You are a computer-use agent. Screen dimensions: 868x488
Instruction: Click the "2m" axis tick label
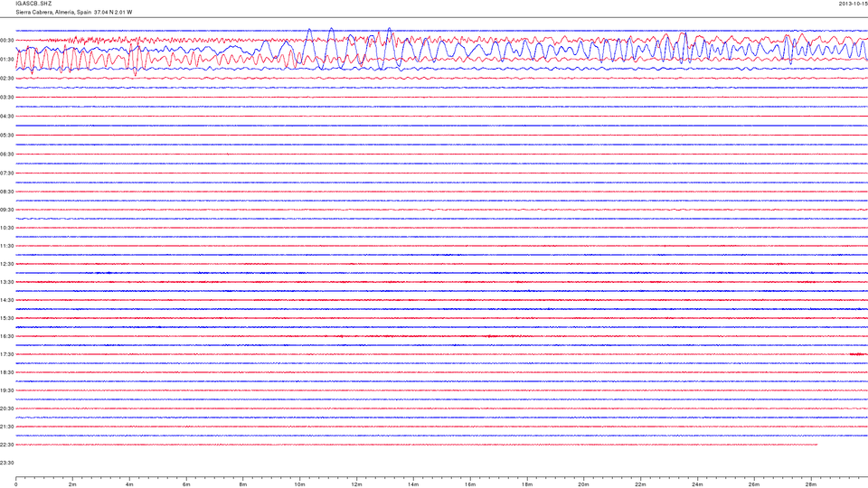tap(72, 484)
